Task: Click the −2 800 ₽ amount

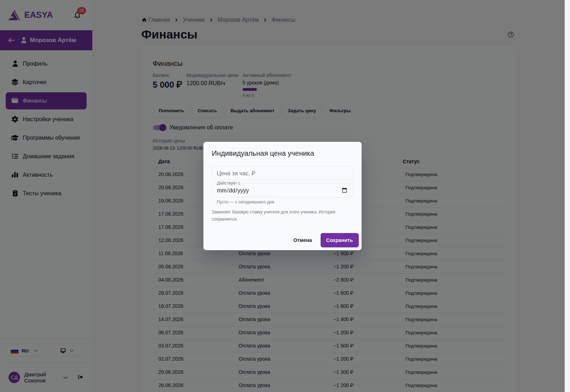Action: pos(343,280)
